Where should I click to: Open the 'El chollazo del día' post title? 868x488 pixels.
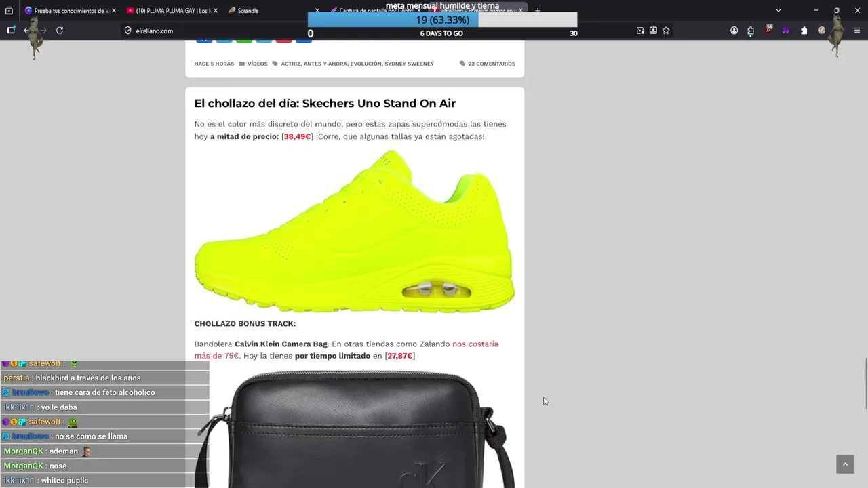[325, 103]
